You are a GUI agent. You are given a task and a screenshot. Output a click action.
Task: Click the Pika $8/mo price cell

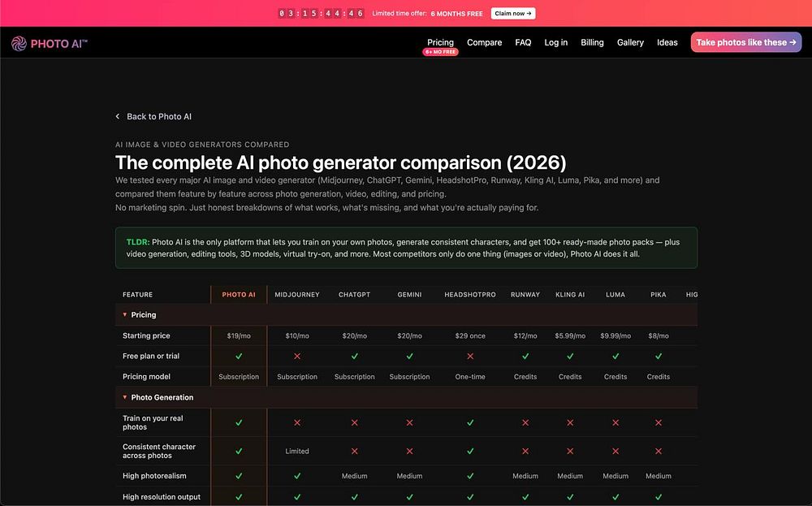click(x=659, y=336)
